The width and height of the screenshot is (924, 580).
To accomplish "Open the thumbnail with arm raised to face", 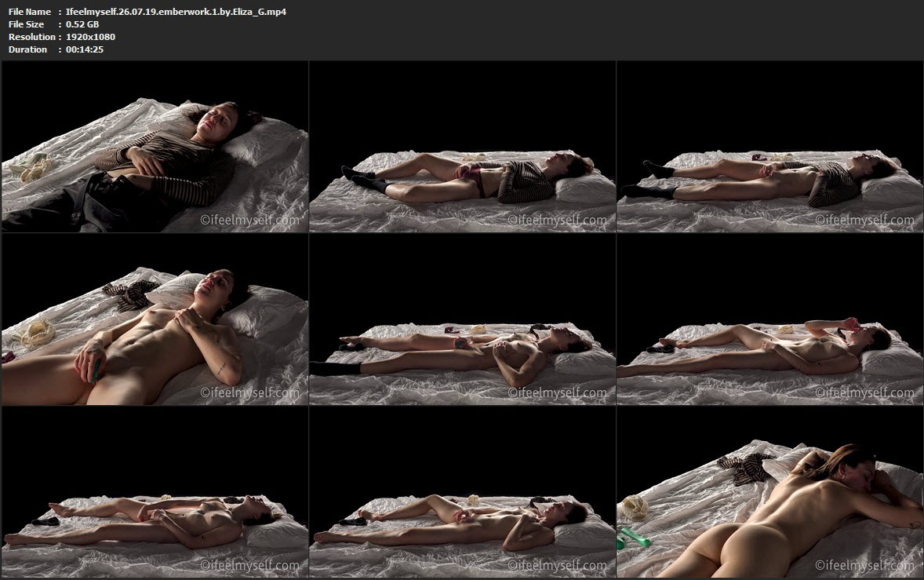I will point(769,319).
